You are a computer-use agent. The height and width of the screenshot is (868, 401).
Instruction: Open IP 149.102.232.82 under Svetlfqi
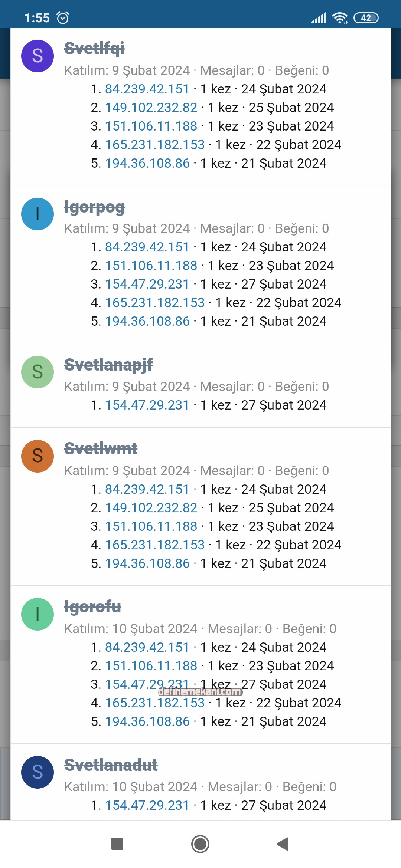[151, 108]
